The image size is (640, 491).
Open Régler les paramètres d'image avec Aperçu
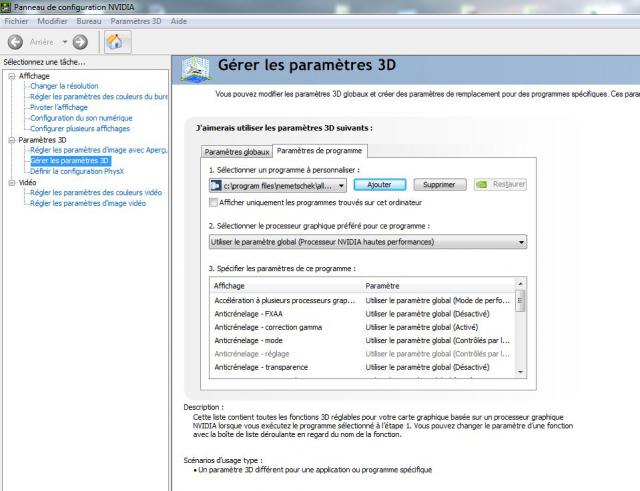[99, 150]
